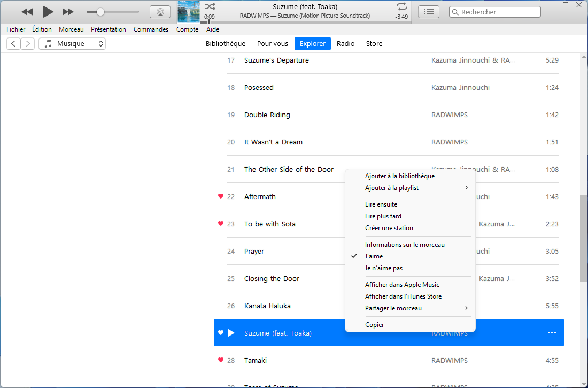Open the Morceau menu

71,29
